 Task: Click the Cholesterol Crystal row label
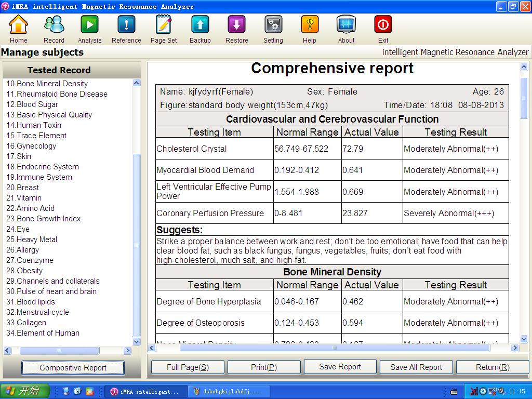192,149
